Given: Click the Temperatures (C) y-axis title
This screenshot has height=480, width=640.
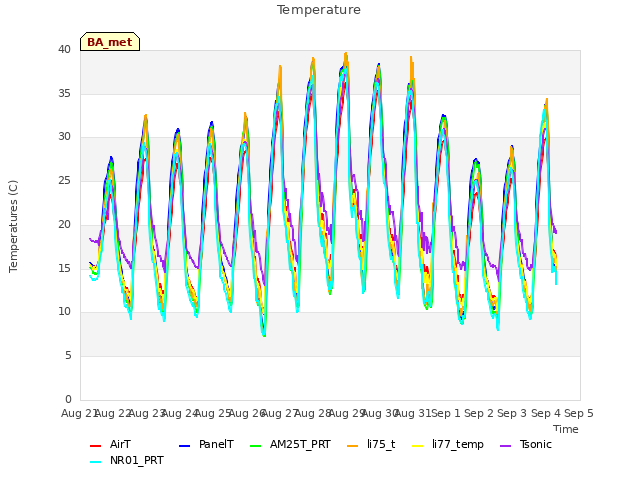Looking at the screenshot, I should tap(13, 226).
